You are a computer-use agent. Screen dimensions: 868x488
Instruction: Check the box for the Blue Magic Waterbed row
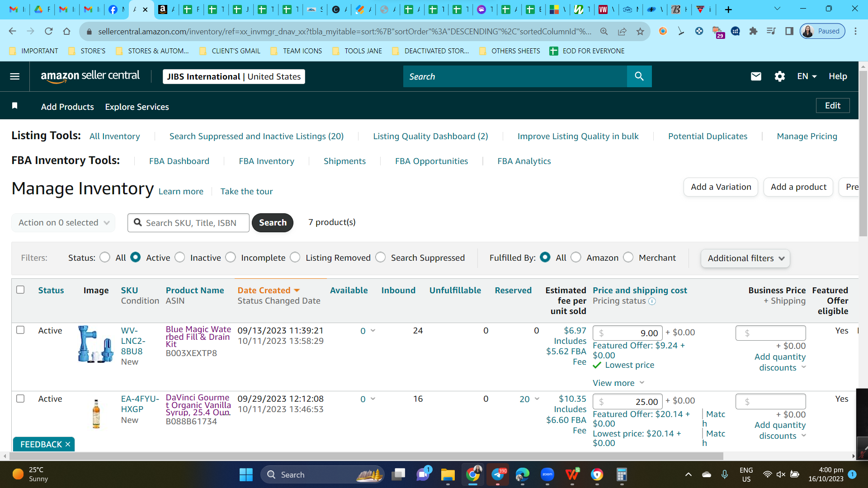click(x=20, y=330)
